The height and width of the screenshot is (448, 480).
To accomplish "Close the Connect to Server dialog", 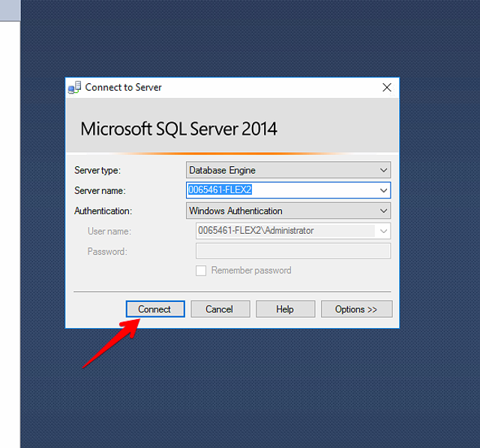I will (x=387, y=88).
